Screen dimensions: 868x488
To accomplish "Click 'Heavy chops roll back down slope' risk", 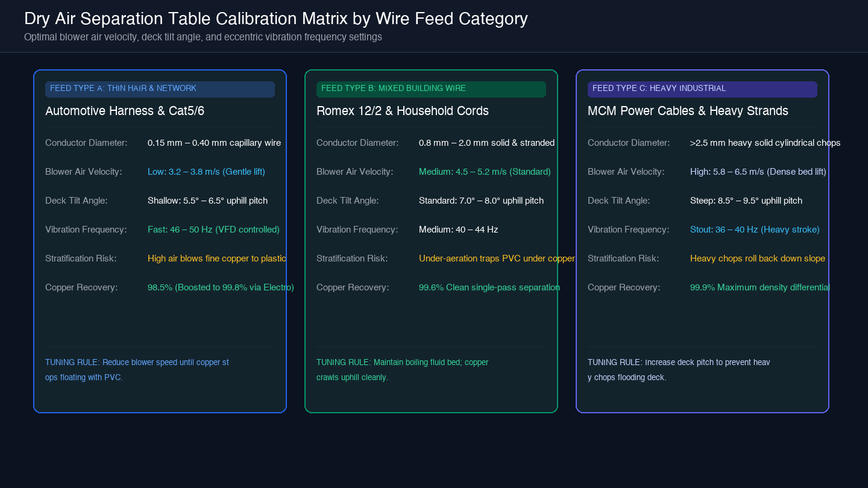I will [757, 258].
